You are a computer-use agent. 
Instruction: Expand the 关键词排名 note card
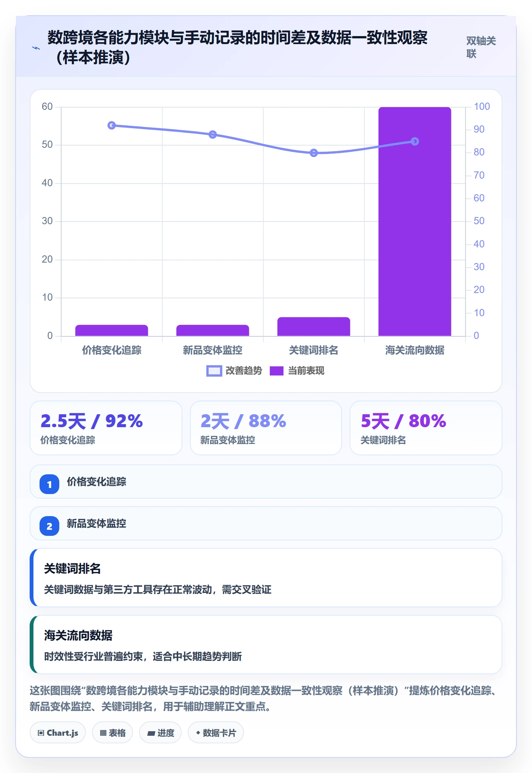266,578
